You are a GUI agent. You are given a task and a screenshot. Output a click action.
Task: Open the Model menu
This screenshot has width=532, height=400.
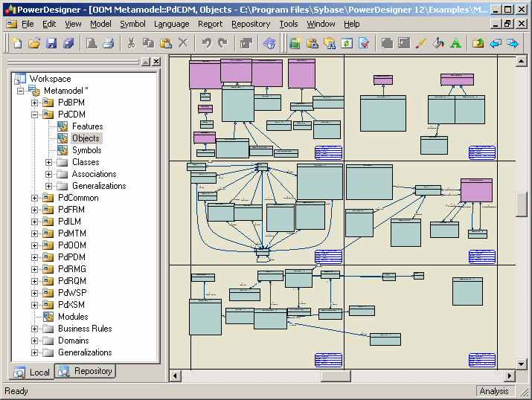100,24
